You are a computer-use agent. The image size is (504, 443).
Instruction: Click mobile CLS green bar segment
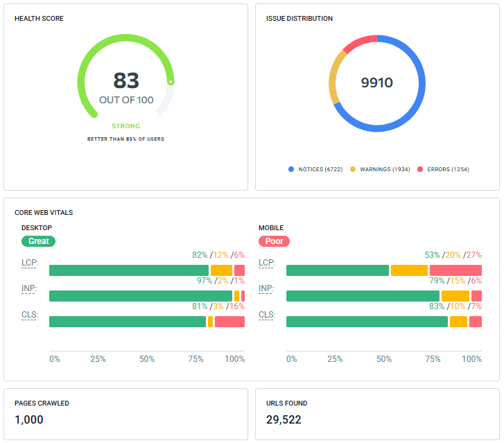pyautogui.click(x=367, y=322)
